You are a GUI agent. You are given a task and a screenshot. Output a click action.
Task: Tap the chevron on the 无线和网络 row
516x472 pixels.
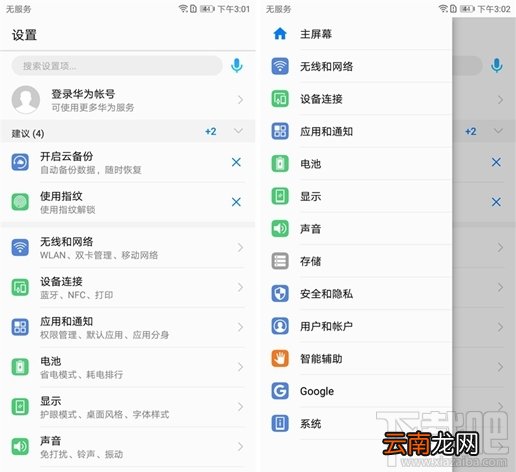tap(240, 248)
